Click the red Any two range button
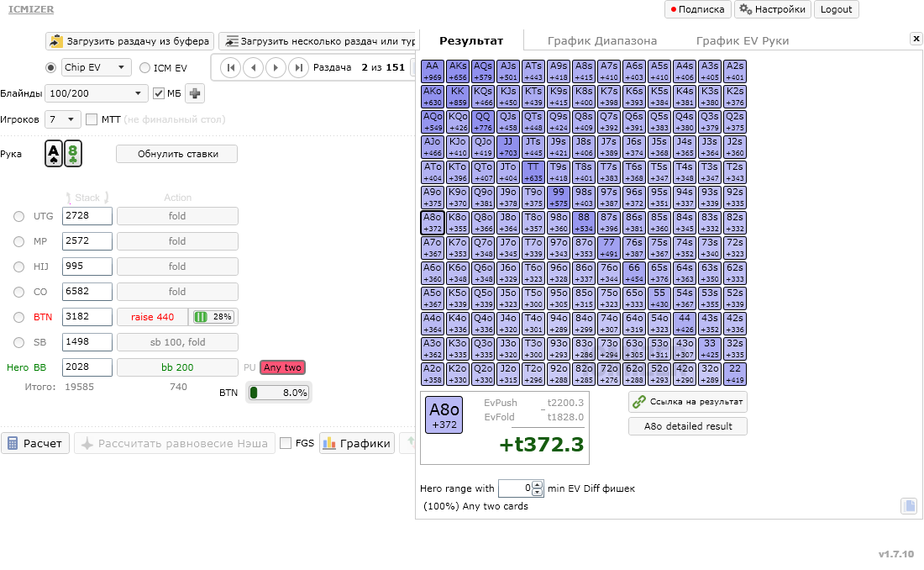 point(282,367)
